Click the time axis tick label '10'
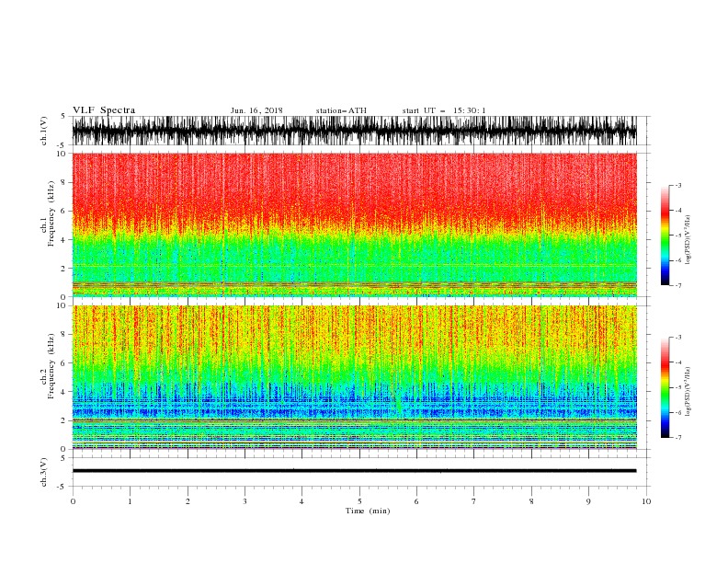Screen dimensions: 728x563 pos(646,501)
